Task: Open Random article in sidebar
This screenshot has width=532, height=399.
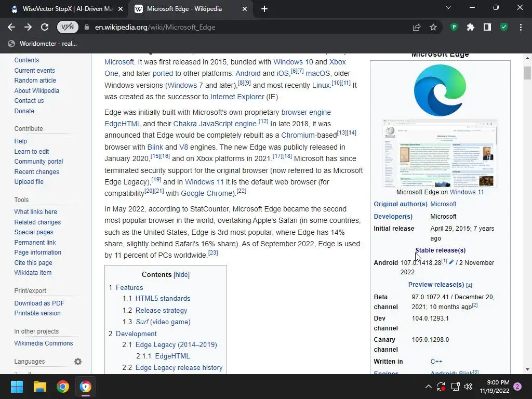Action: pyautogui.click(x=35, y=81)
